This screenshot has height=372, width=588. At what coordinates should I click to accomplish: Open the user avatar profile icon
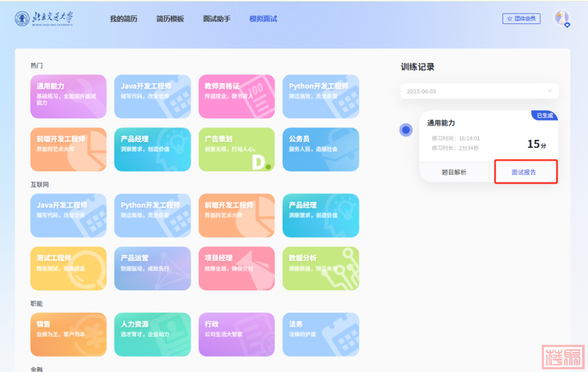[x=561, y=18]
